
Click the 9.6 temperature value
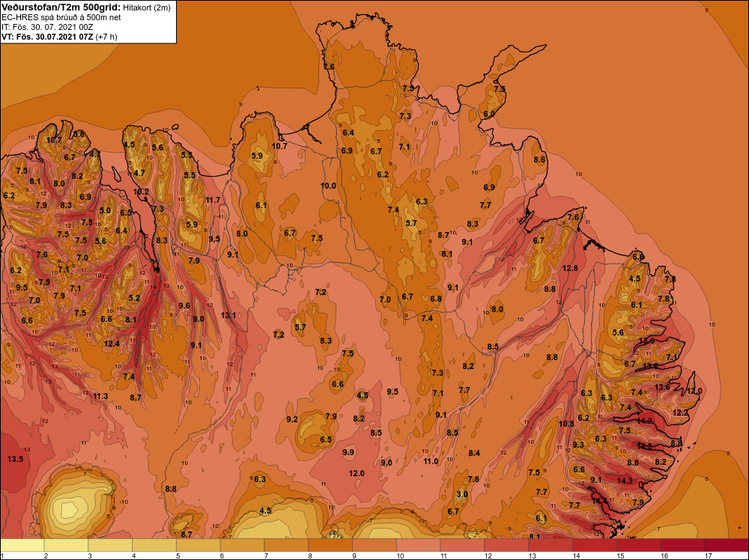click(184, 305)
